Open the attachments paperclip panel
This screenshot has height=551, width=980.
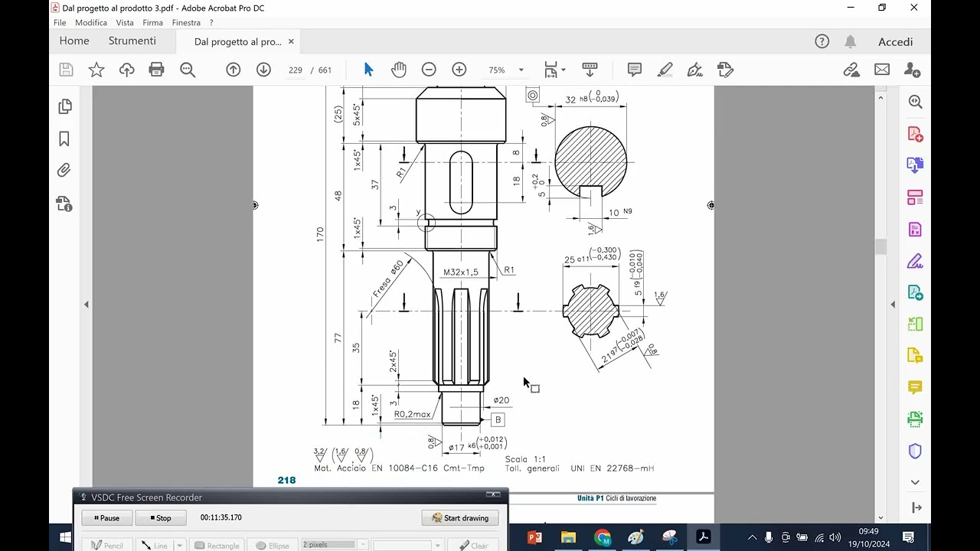click(64, 171)
